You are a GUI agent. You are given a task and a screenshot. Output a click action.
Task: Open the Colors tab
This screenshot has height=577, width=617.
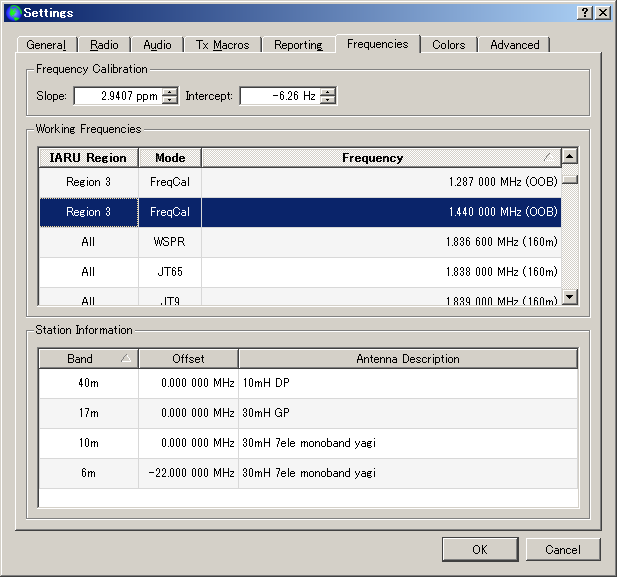coord(449,45)
